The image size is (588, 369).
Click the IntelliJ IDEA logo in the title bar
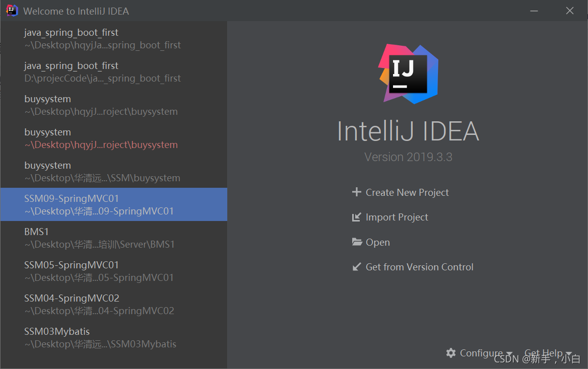(x=12, y=11)
